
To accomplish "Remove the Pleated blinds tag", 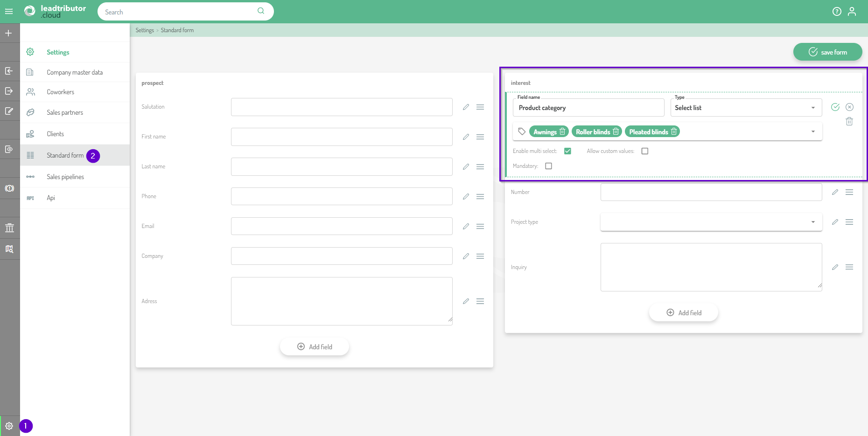I will pyautogui.click(x=674, y=131).
